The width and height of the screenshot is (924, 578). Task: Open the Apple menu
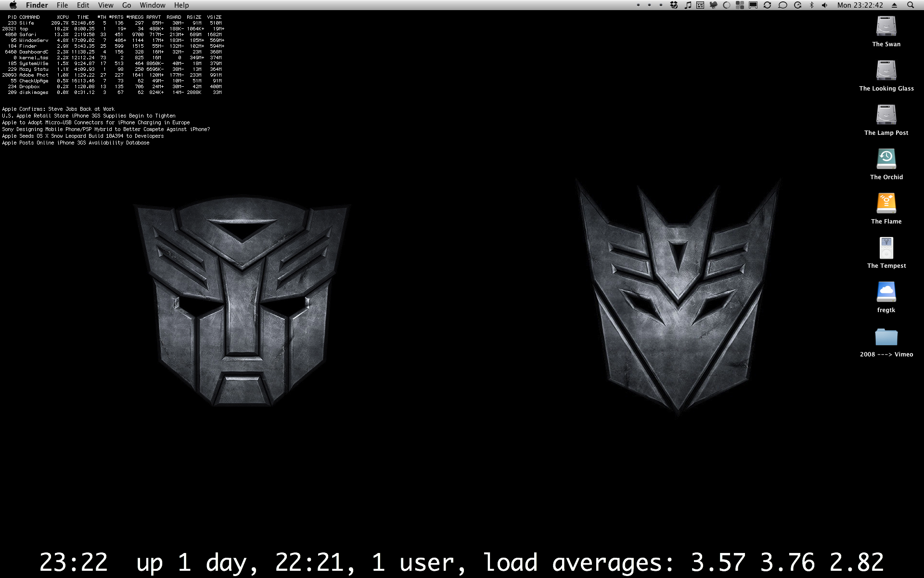(x=13, y=5)
